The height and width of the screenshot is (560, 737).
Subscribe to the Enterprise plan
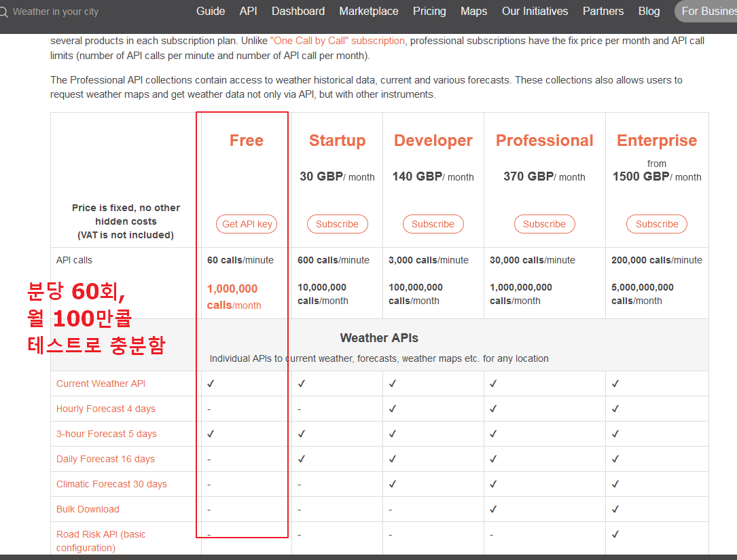point(657,224)
